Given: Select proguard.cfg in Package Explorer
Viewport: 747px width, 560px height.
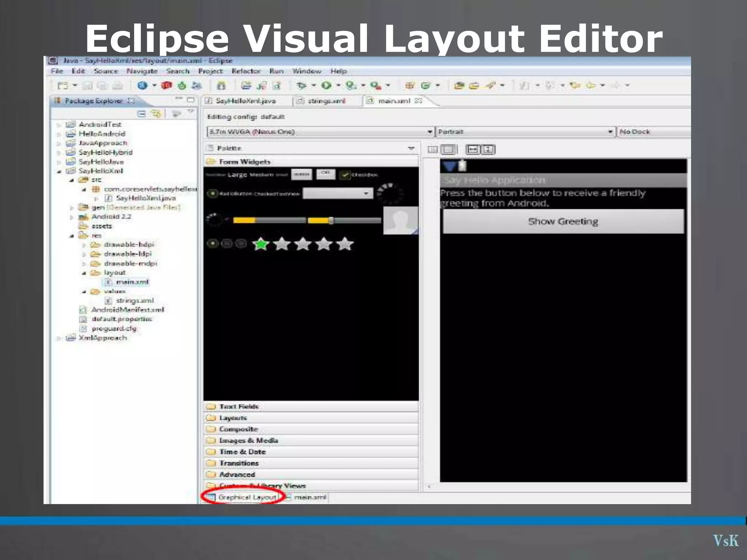Looking at the screenshot, I should pyautogui.click(x=114, y=328).
